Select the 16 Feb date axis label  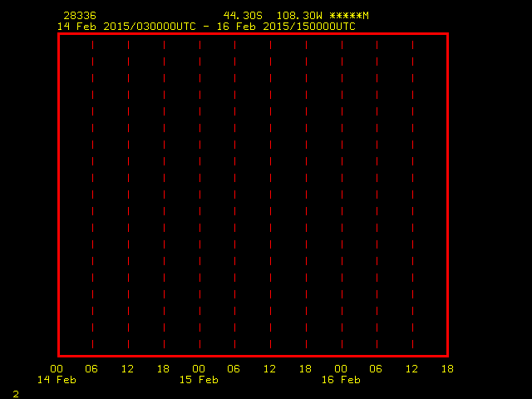341,380
